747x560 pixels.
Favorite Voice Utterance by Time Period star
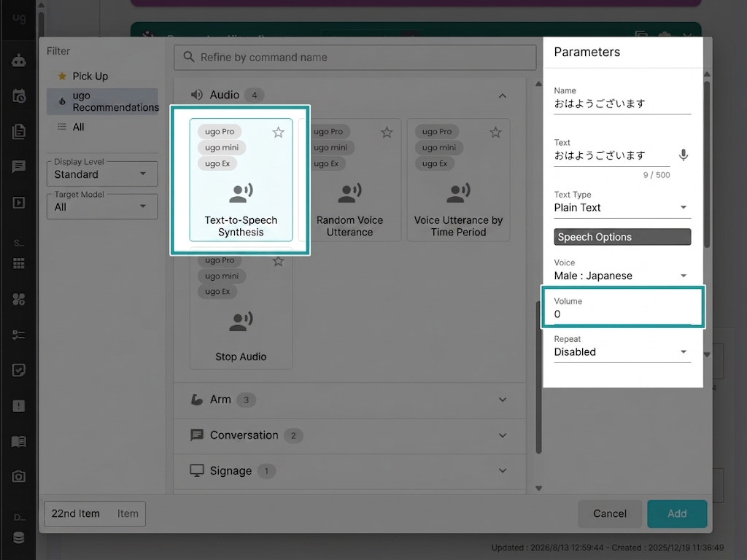pyautogui.click(x=495, y=133)
